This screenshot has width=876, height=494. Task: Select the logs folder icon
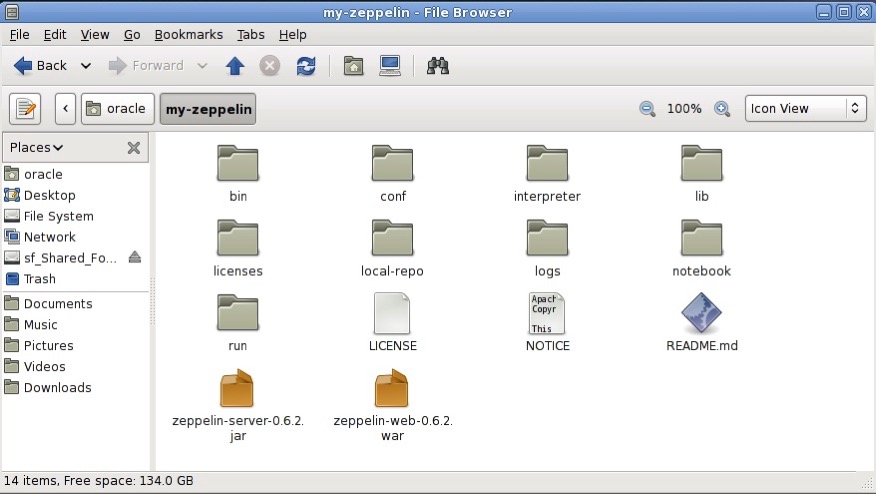click(547, 238)
